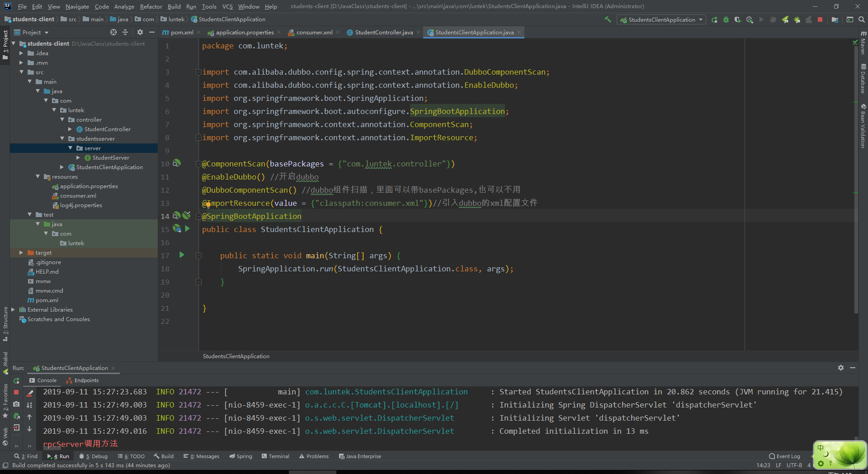
Task: Open Spring tool window
Action: tap(241, 456)
